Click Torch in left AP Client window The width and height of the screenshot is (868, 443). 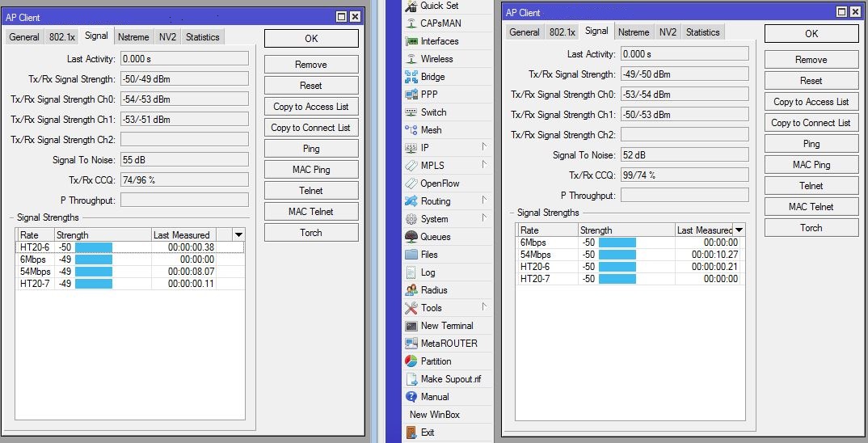(x=311, y=233)
